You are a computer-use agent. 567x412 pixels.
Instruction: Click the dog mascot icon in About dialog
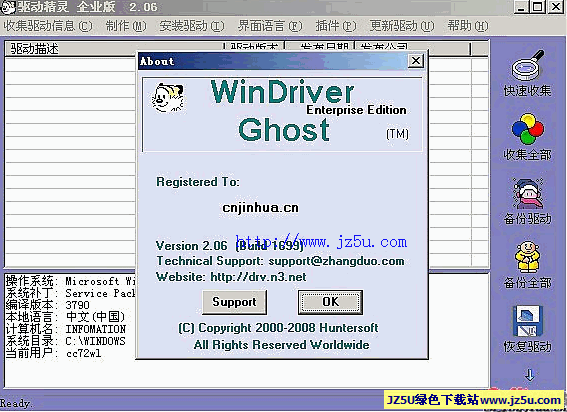click(x=168, y=98)
